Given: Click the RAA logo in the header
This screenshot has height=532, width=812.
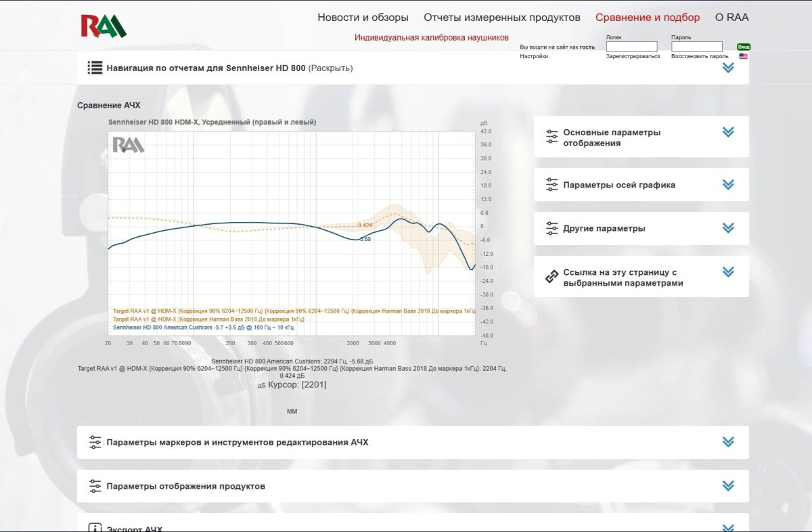Looking at the screenshot, I should coord(103,26).
